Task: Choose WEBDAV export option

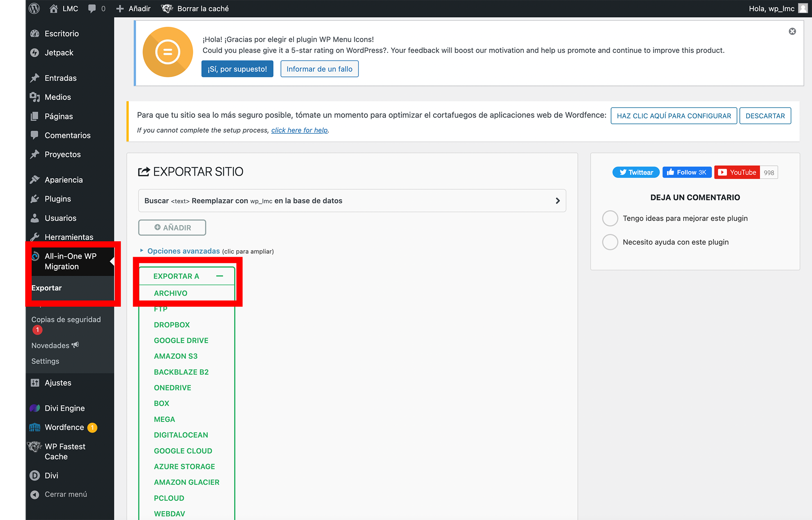Action: coord(169,514)
